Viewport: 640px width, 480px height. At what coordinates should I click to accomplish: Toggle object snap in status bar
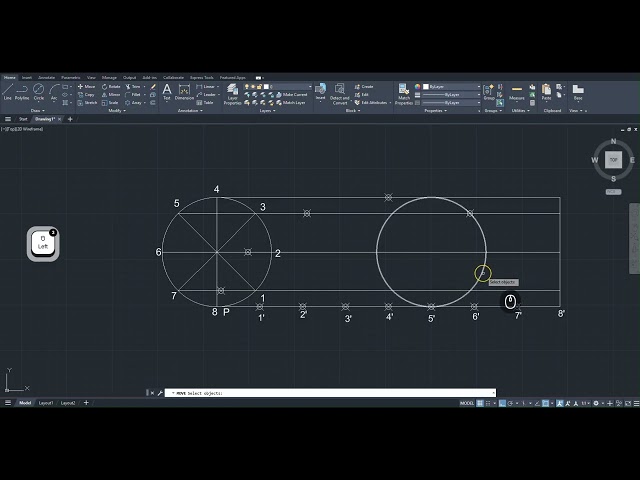pyautogui.click(x=545, y=403)
